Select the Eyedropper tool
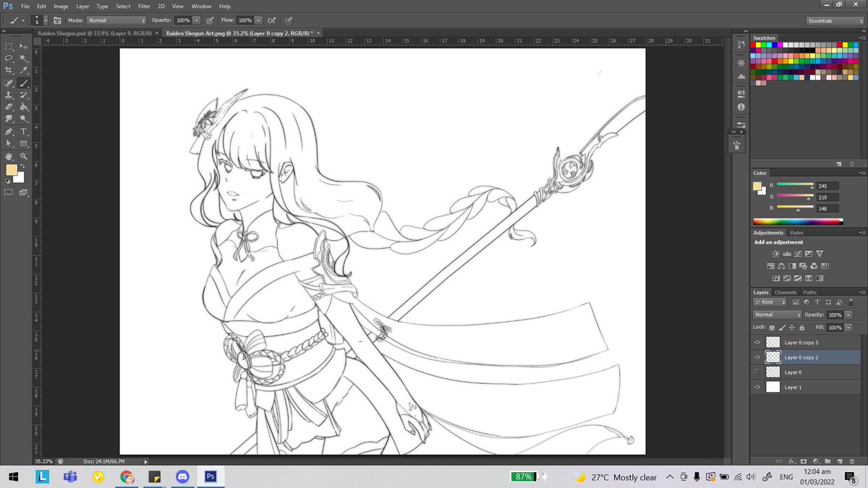This screenshot has width=868, height=488. click(x=24, y=70)
